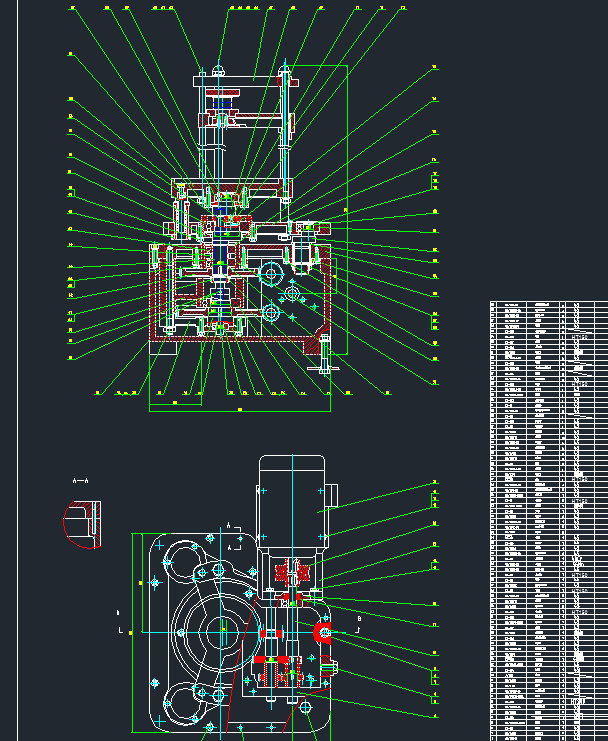
Task: Select the red hatched shaft coupling below motor
Action: 291,573
